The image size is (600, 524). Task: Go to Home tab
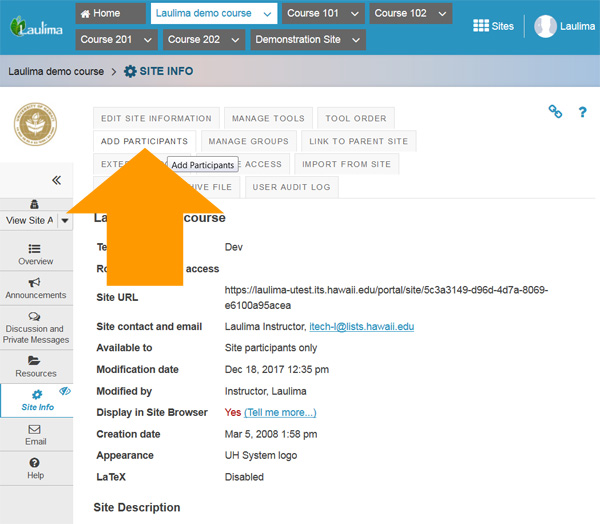pyautogui.click(x=110, y=13)
